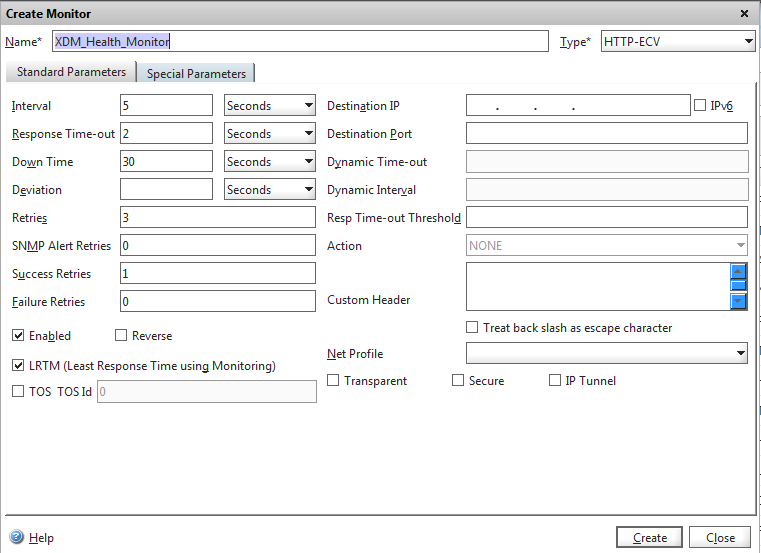Viewport: 761px width, 553px height.
Task: Click into the Retries text field
Action: [x=217, y=217]
